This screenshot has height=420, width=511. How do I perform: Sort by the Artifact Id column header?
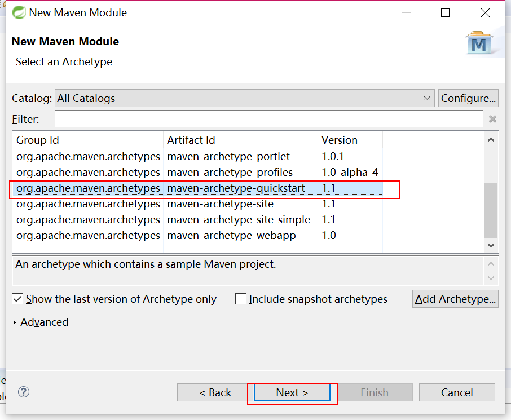pos(240,140)
